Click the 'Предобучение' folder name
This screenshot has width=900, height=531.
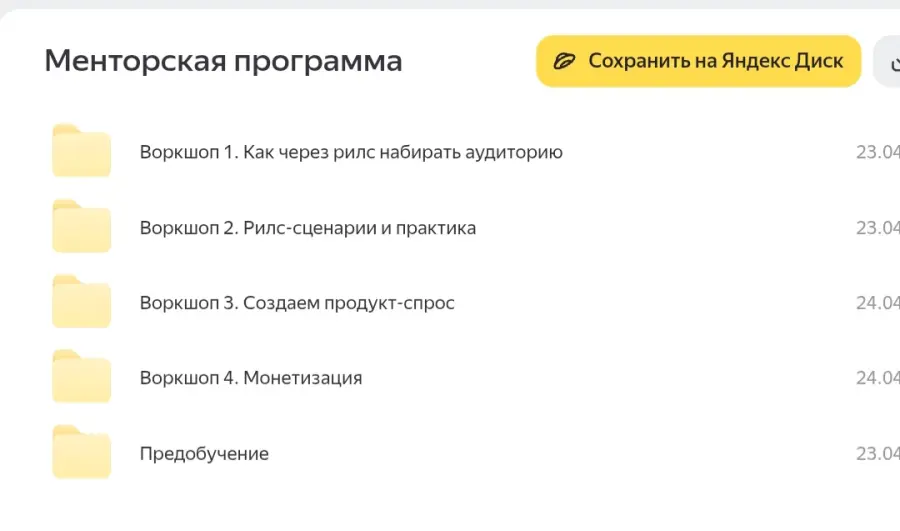pyautogui.click(x=204, y=454)
